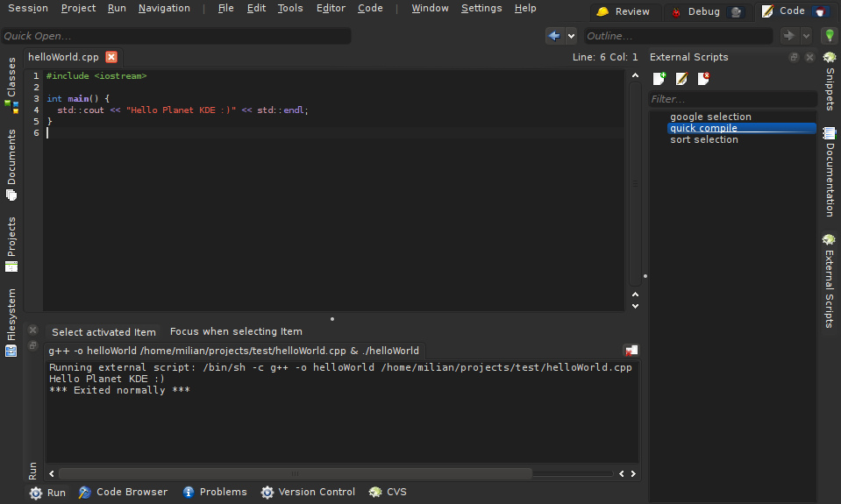Open the forward navigation history dropdown

[x=806, y=36]
